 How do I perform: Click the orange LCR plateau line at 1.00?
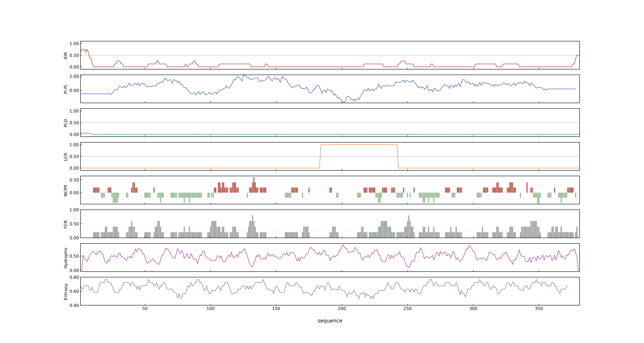[359, 145]
